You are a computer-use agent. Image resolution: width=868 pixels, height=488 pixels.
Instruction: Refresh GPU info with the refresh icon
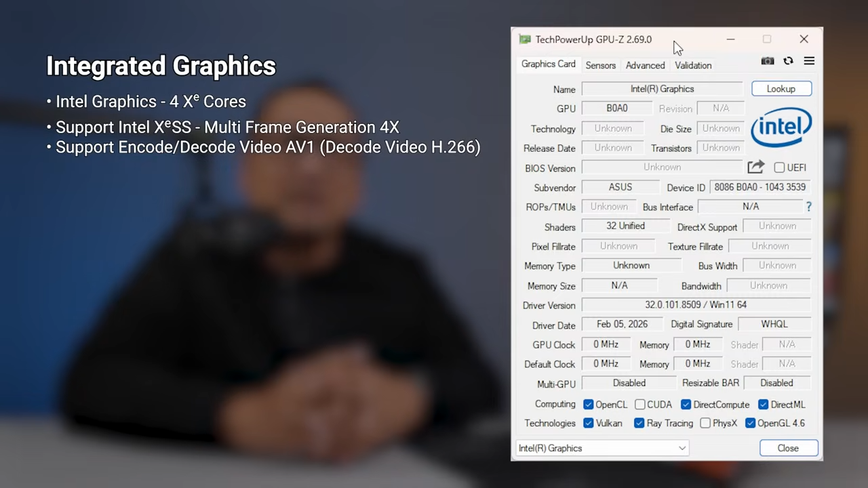(x=788, y=61)
